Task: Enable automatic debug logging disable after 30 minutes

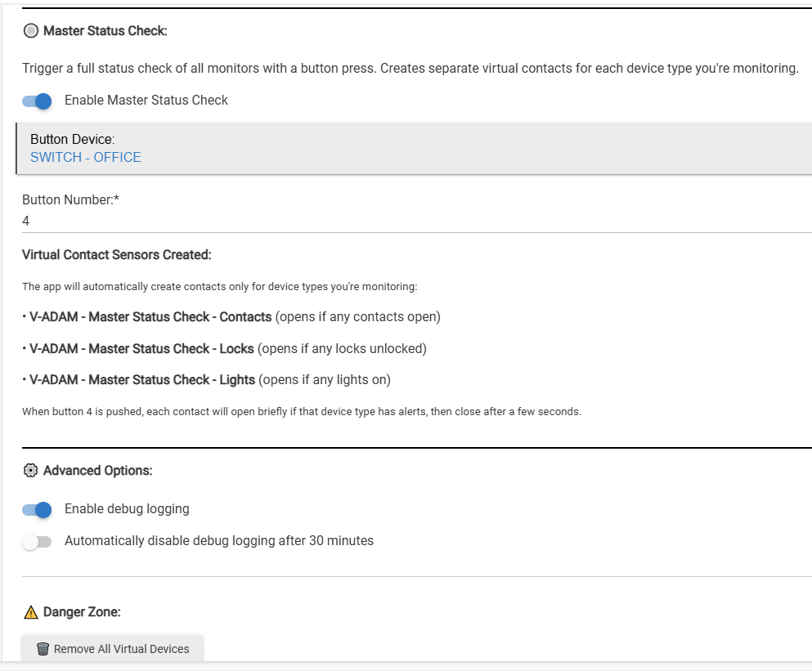Action: point(38,541)
